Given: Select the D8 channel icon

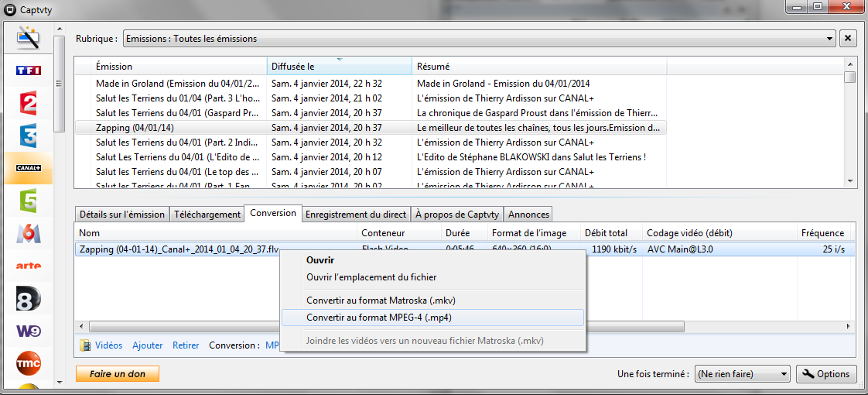Looking at the screenshot, I should (x=28, y=298).
